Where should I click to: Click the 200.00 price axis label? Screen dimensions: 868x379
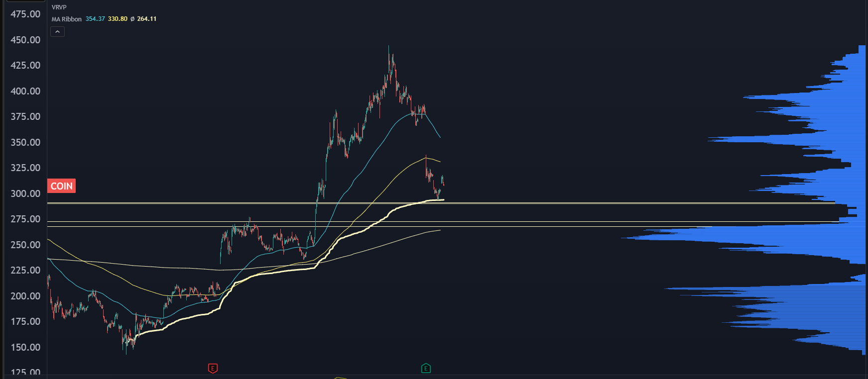[x=25, y=296]
